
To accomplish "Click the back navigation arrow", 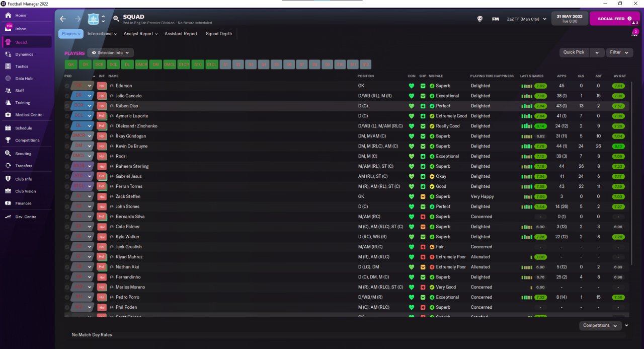I will (63, 19).
